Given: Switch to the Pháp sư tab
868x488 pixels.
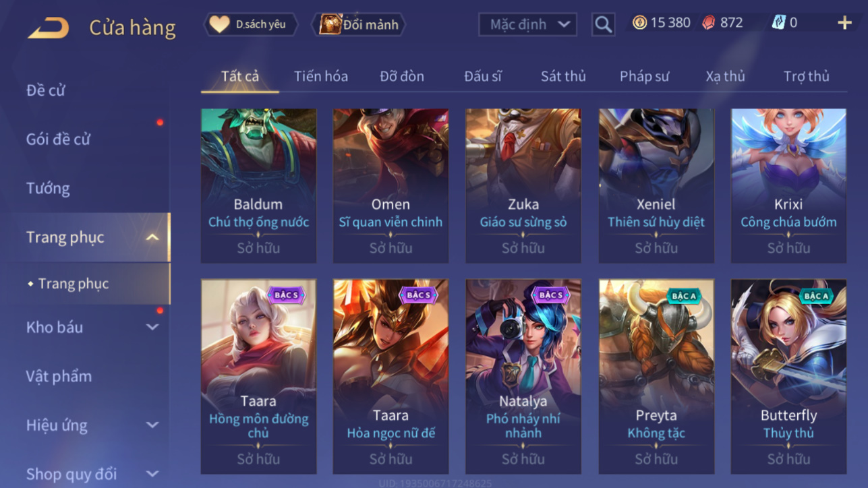Looking at the screenshot, I should [x=644, y=76].
